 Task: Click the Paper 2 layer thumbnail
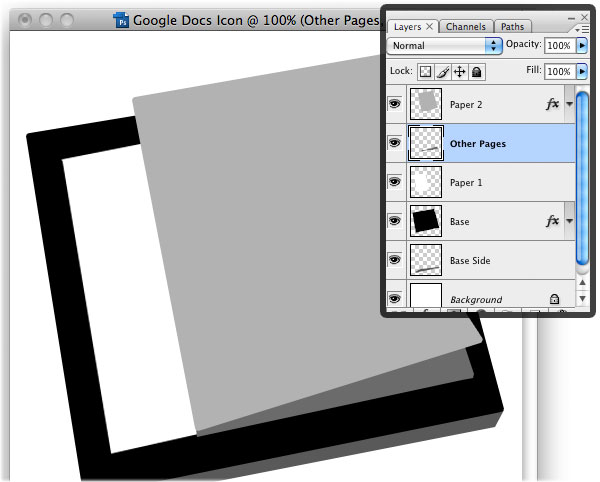tap(426, 104)
